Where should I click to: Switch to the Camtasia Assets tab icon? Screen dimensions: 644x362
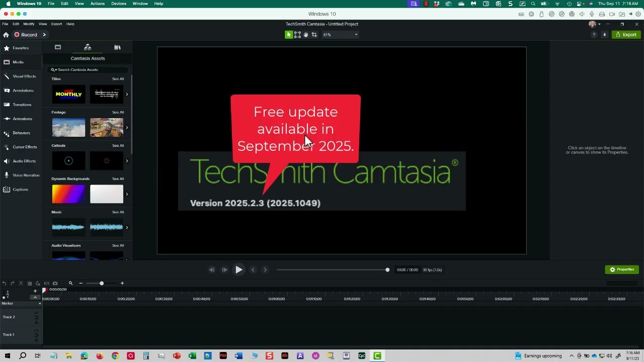88,47
